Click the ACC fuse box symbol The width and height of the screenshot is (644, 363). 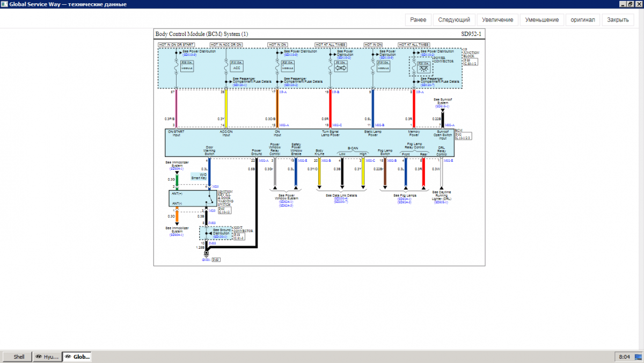coord(237,66)
